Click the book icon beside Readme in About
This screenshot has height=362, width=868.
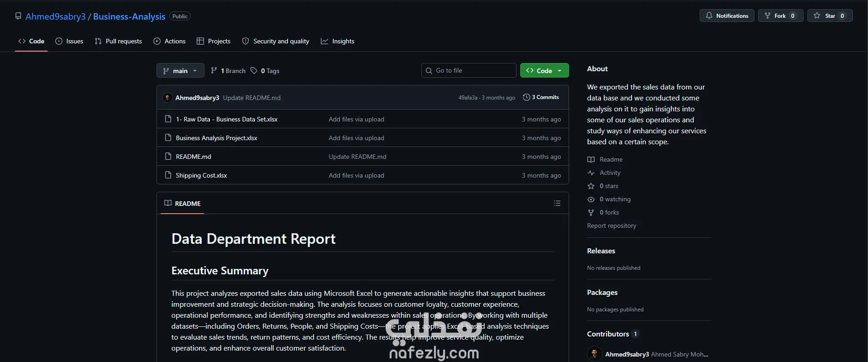(x=591, y=160)
